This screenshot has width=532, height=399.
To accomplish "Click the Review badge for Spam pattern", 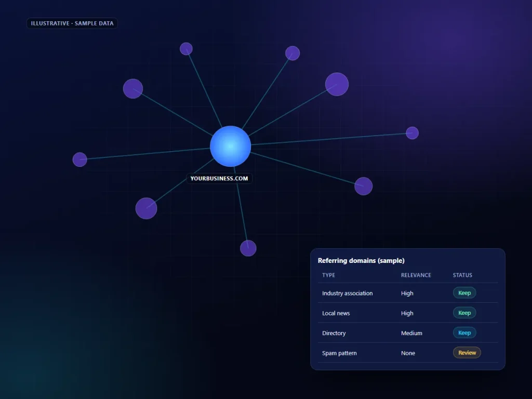I will [x=467, y=353].
